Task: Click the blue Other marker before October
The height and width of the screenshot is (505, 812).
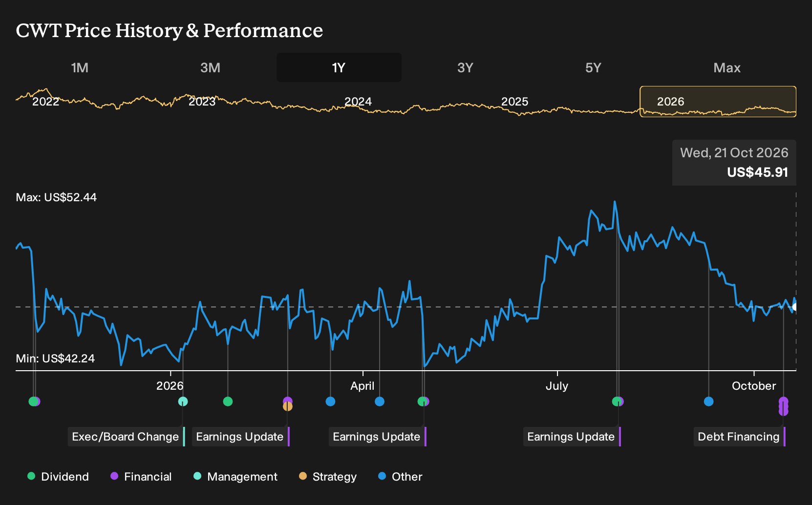Action: pos(709,401)
